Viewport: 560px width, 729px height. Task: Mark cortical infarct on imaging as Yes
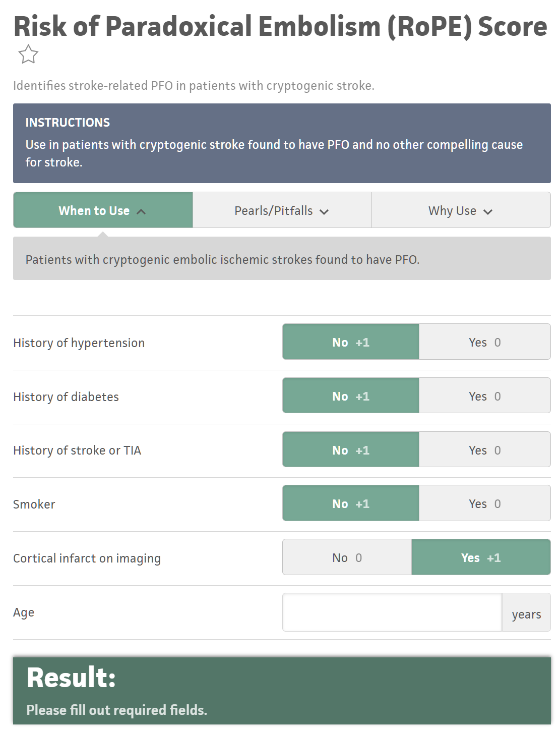click(x=481, y=557)
